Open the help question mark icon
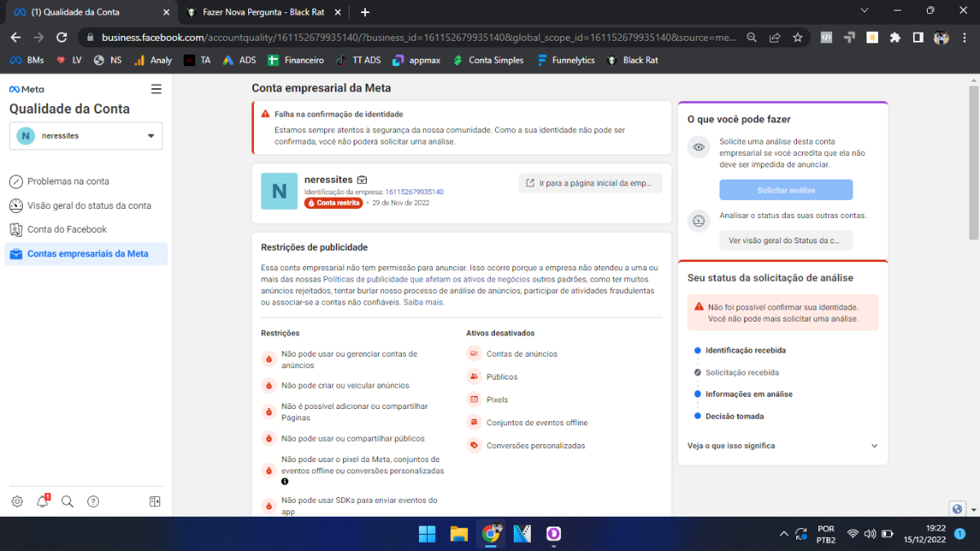 (x=93, y=501)
